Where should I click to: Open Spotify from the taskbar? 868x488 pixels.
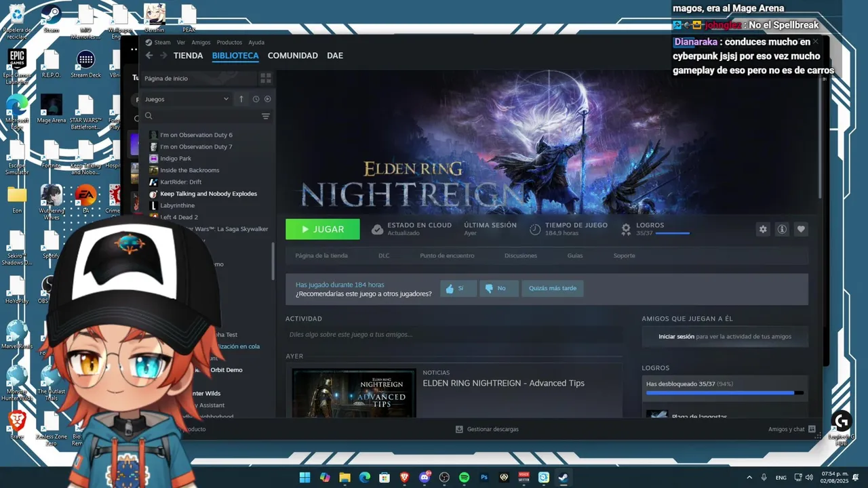pos(464,477)
